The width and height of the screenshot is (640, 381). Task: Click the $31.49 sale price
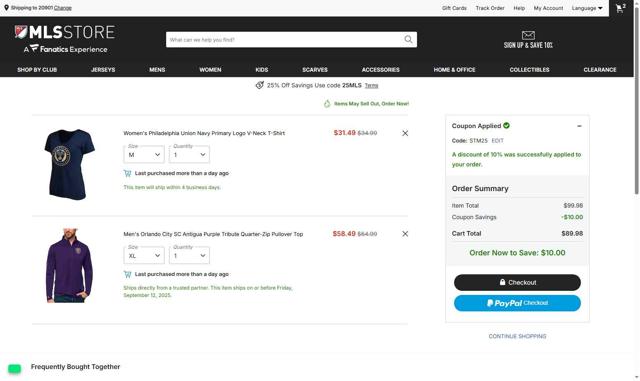[x=344, y=133]
